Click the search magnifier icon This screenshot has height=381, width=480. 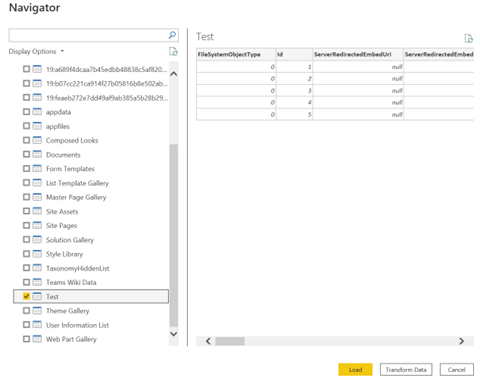172,35
